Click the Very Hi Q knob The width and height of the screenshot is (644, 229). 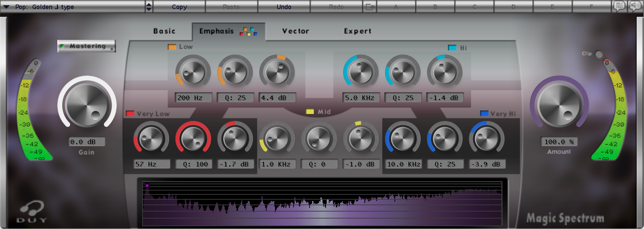[x=445, y=138]
